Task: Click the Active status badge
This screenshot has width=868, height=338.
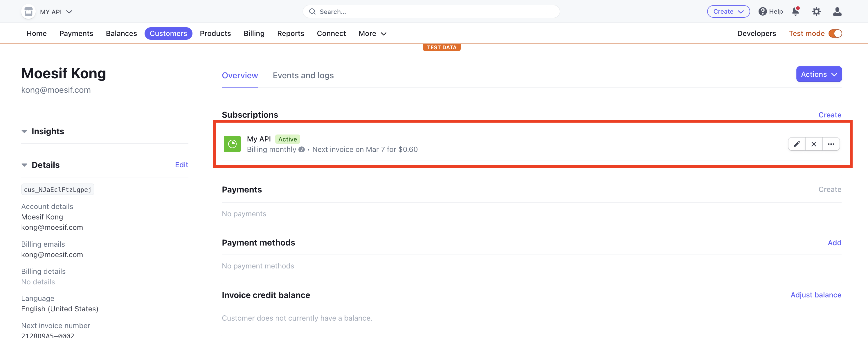Action: [287, 139]
